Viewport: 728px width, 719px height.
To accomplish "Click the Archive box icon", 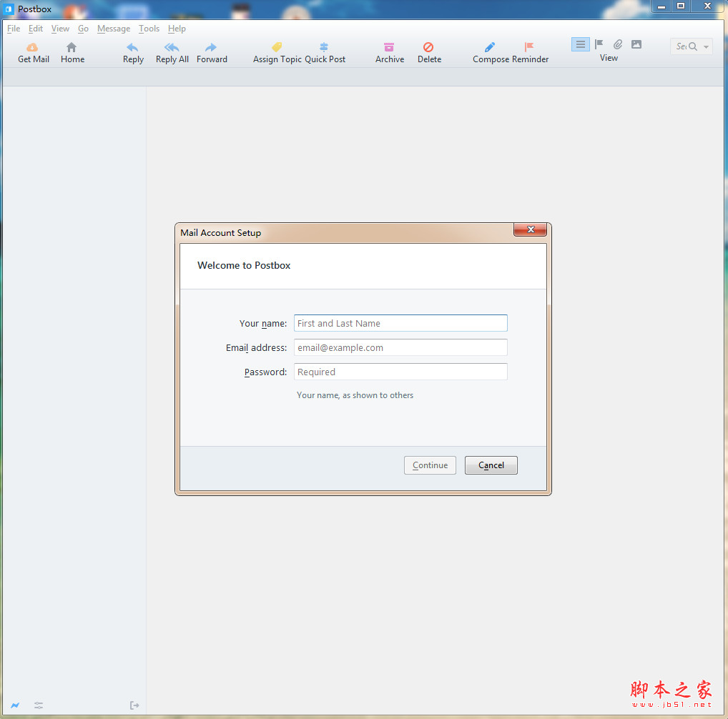I will (389, 47).
